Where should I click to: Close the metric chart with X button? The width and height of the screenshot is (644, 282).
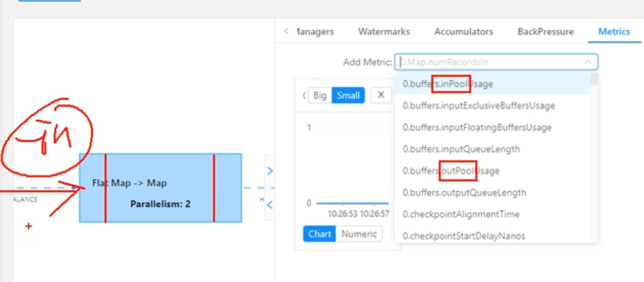coord(381,95)
